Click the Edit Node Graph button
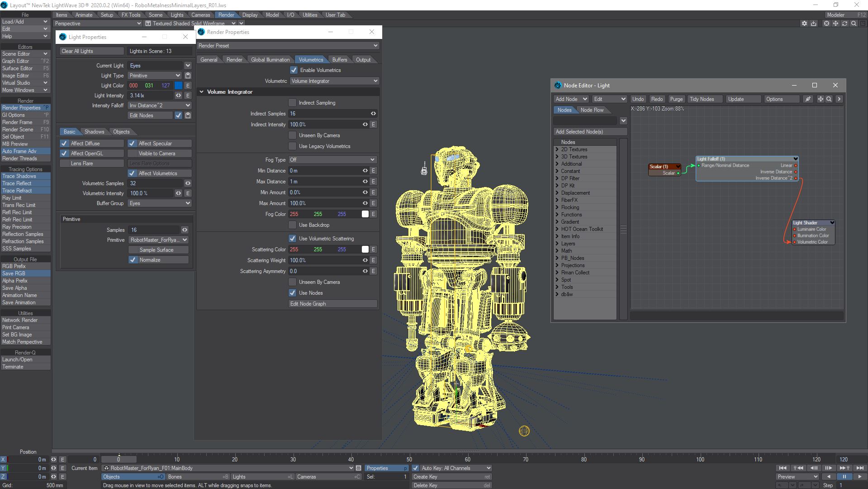Screen dimensions: 868x489 [332, 304]
